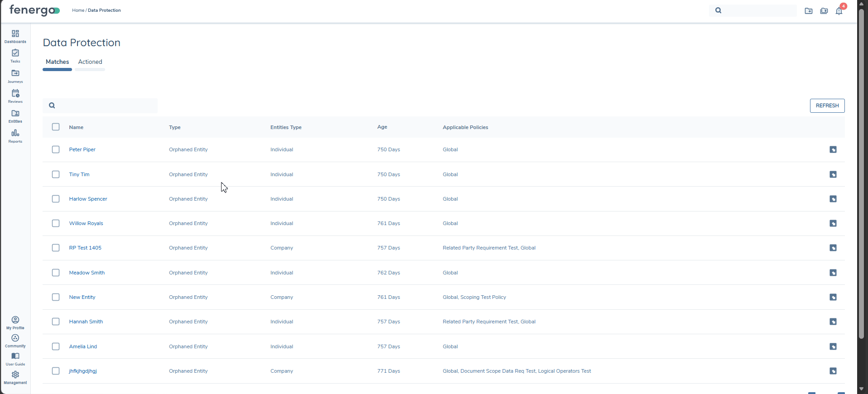Switch to the Matches tab
This screenshot has width=868, height=394.
[x=58, y=62]
